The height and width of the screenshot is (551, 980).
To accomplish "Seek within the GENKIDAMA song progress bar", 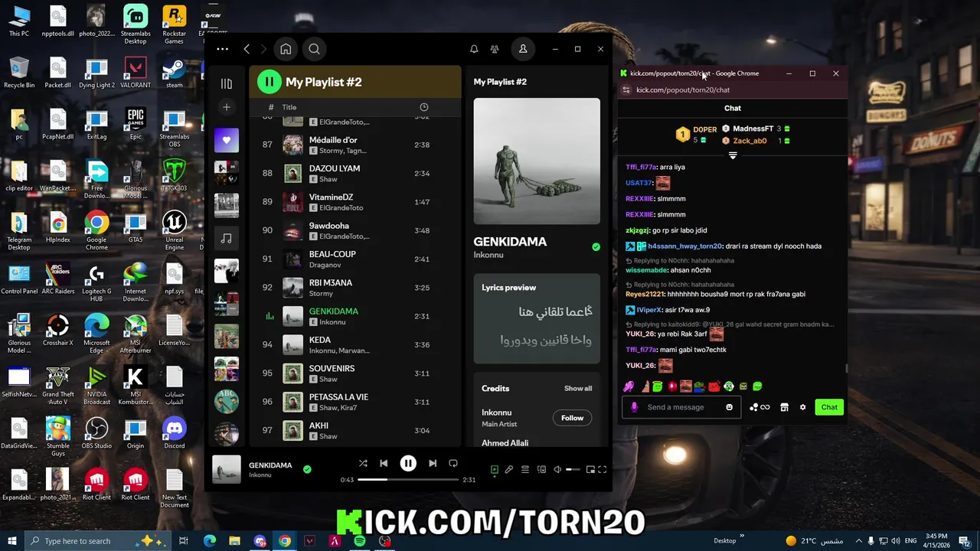I will (x=408, y=480).
